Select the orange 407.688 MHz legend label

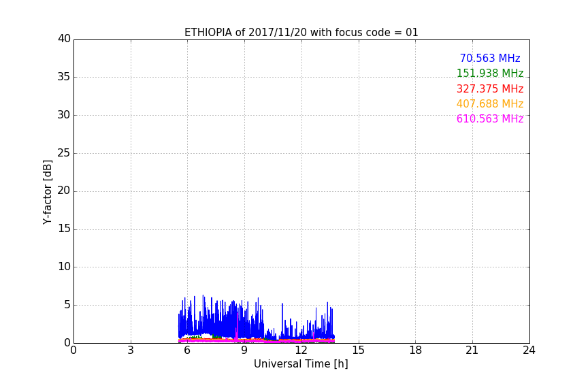[490, 103]
